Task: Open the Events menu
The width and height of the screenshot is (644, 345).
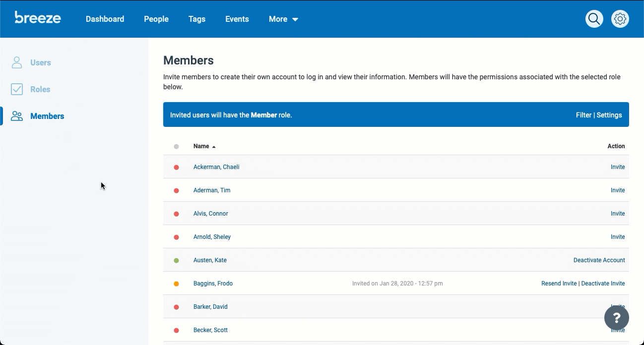Action: 237,19
